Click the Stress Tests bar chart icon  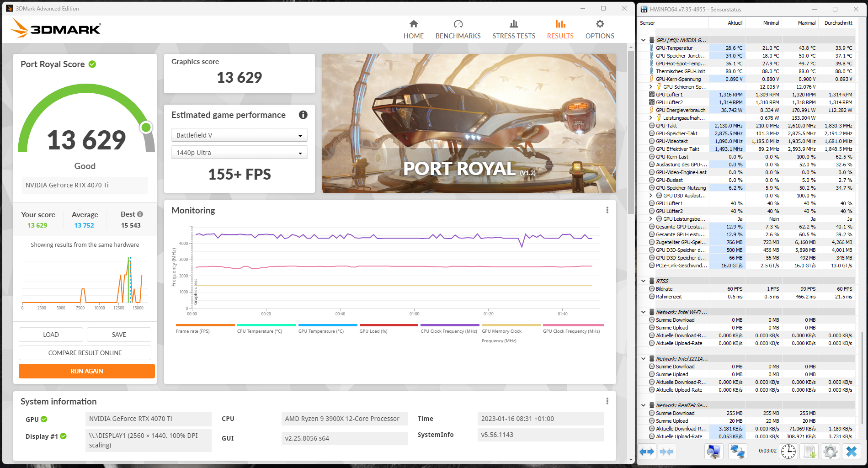pos(514,24)
